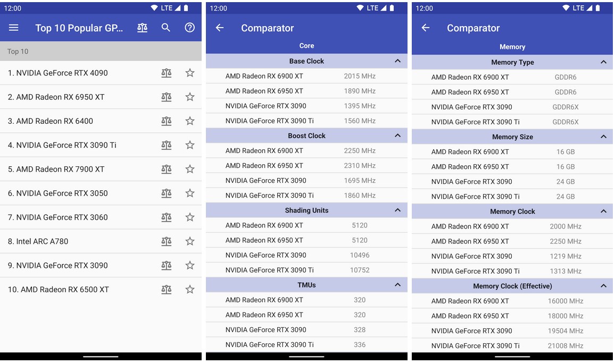
Task: Collapse the Memory Type section
Action: (603, 62)
